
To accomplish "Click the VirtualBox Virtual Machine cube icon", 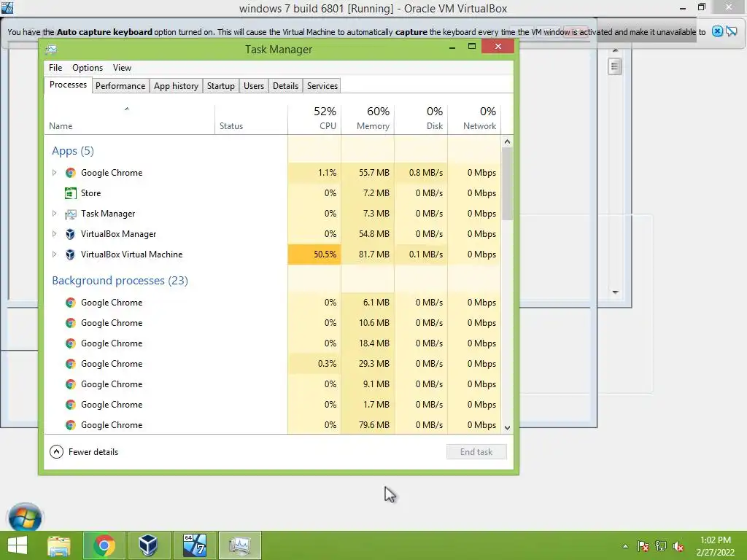I will [71, 254].
